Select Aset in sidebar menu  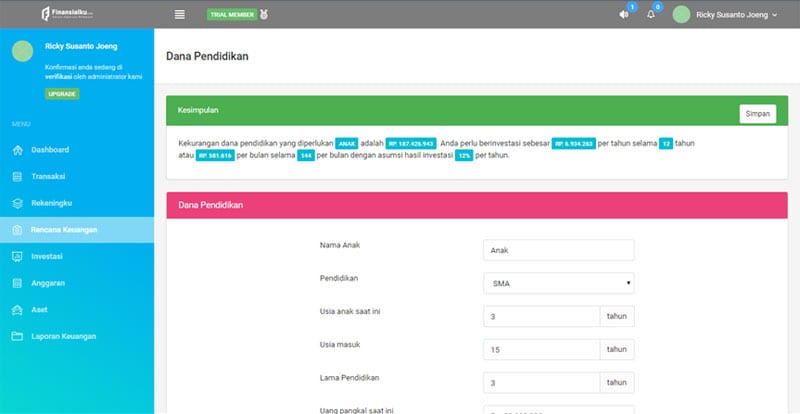tap(39, 310)
